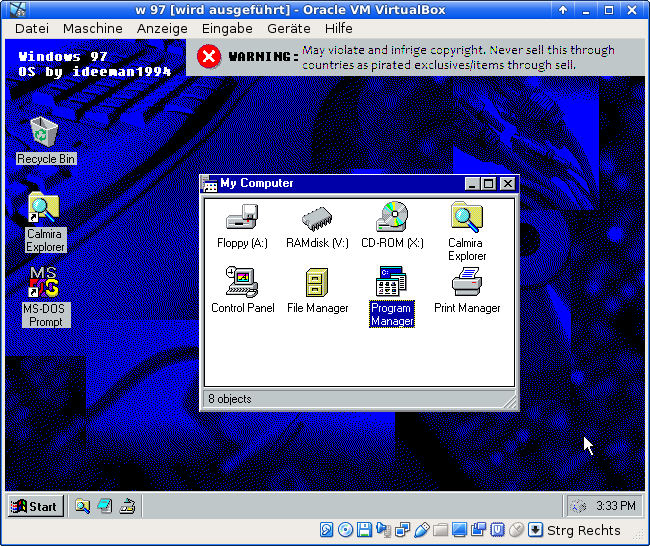Image resolution: width=650 pixels, height=546 pixels.
Task: Click the My Computer window resize grip
Action: point(510,402)
